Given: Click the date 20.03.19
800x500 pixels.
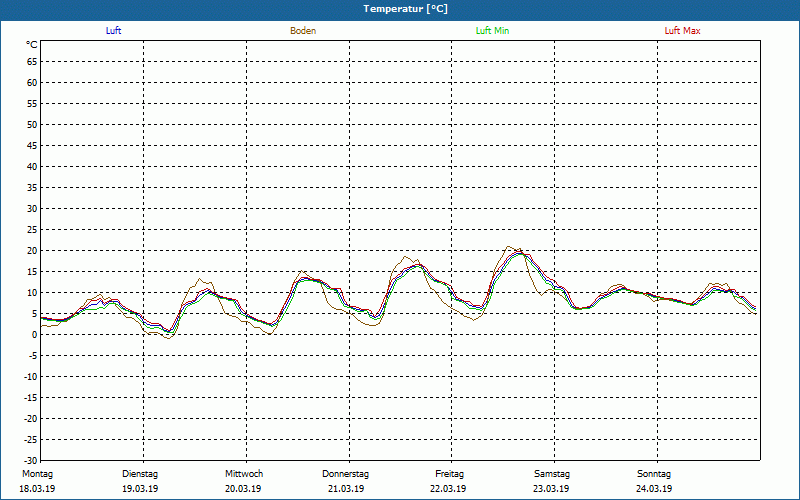Looking at the screenshot, I should click(x=243, y=489).
